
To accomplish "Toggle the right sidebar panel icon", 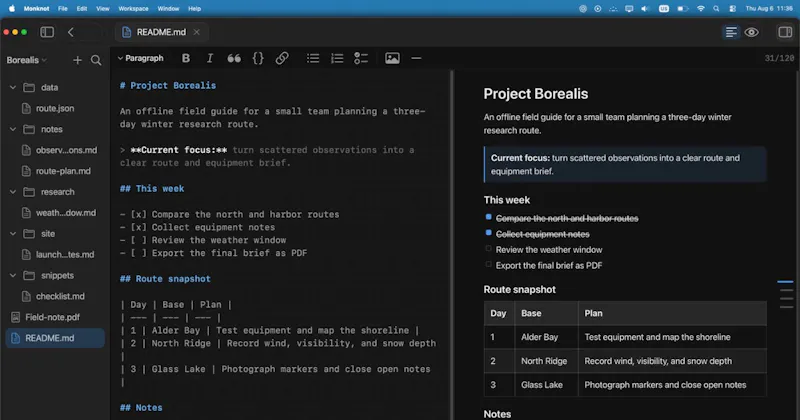I will (785, 32).
